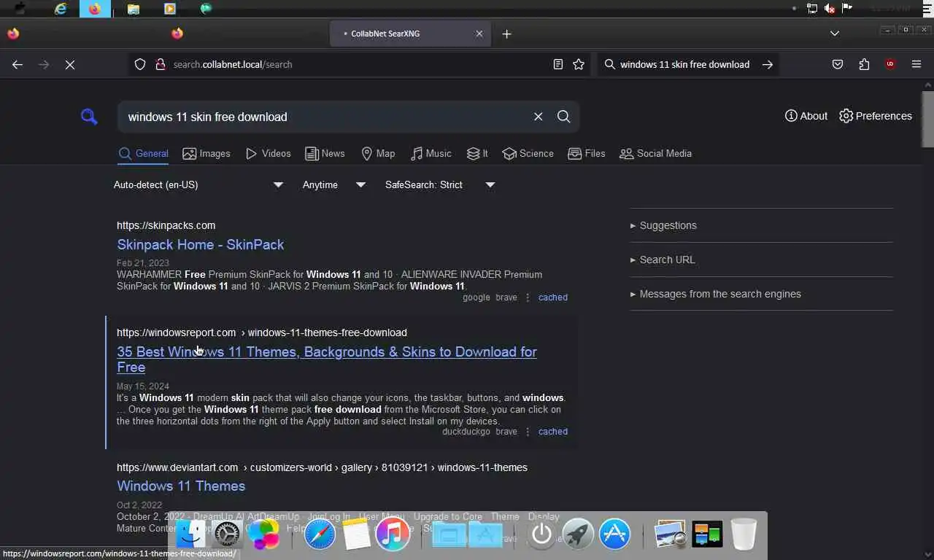
Task: Open Windows 11 Themes deviantart result
Action: point(181,486)
